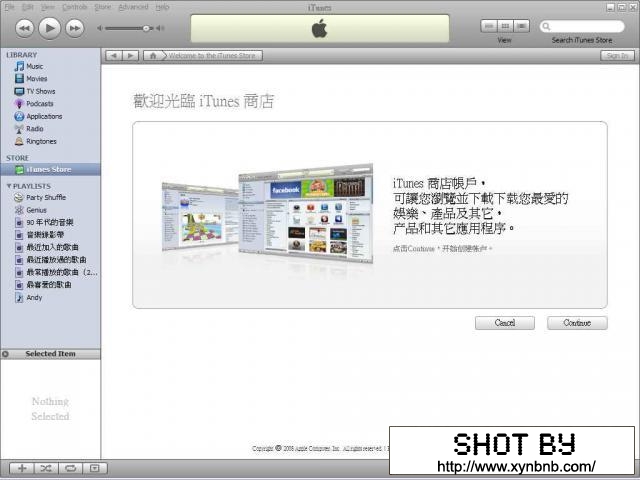Select the Genius playlist
Screen dimensions: 640x480
(36, 210)
